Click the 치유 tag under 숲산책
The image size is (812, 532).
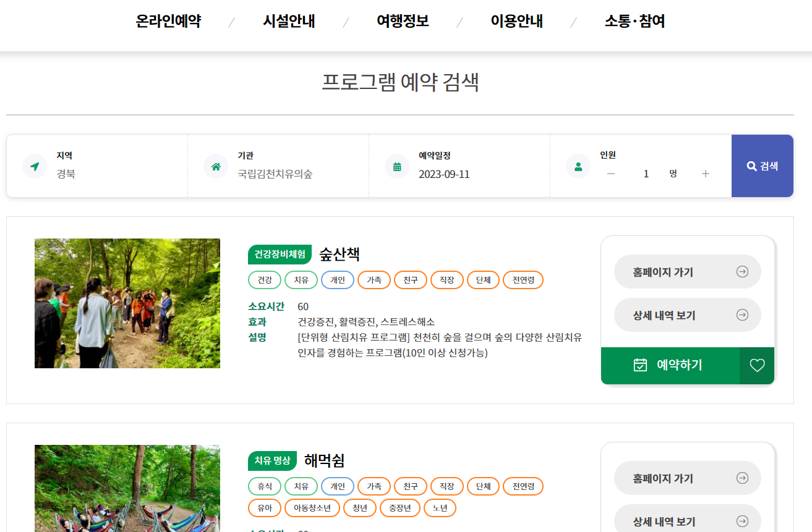pyautogui.click(x=301, y=280)
